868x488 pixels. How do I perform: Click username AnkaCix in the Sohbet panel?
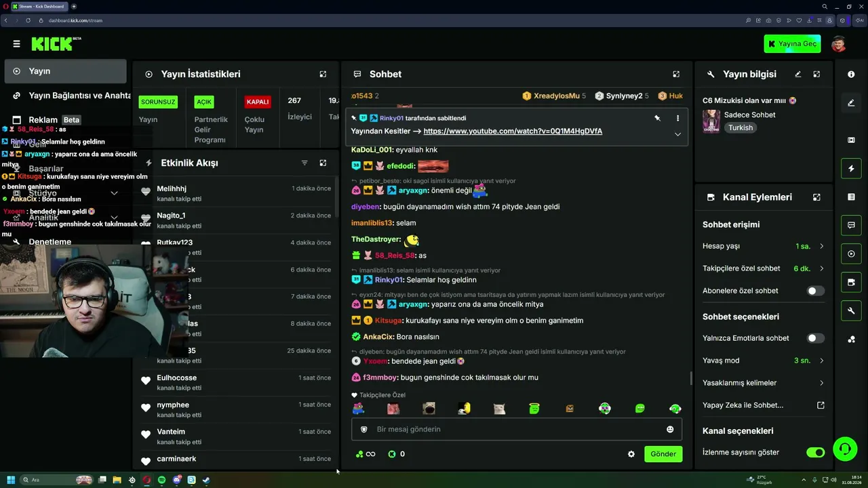click(x=378, y=337)
